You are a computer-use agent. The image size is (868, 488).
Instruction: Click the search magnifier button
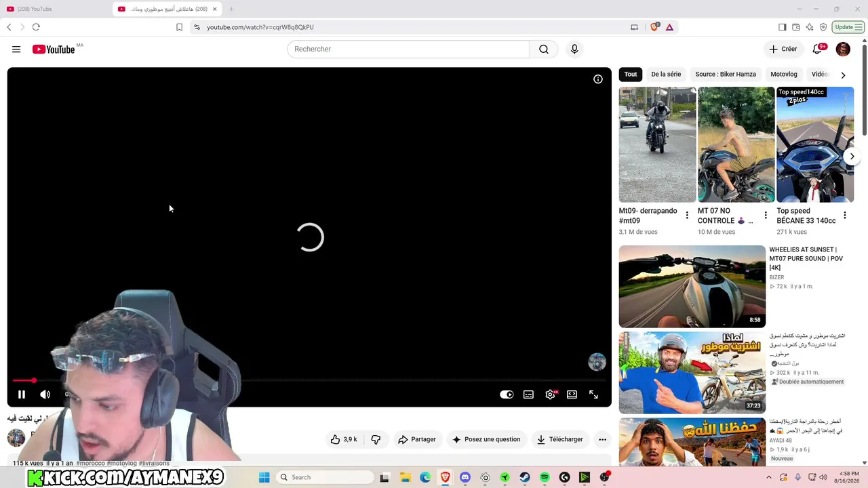[x=544, y=49]
